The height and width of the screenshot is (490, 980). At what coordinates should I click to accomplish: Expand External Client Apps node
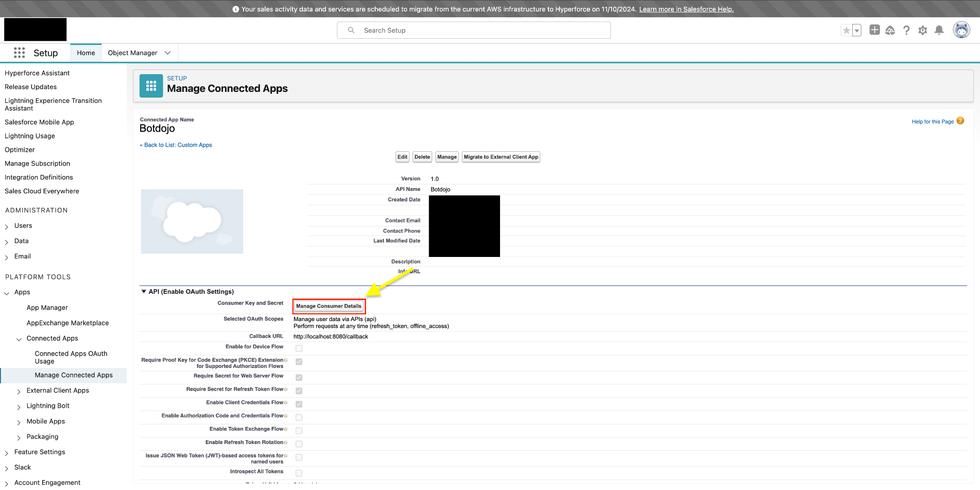[x=19, y=391]
